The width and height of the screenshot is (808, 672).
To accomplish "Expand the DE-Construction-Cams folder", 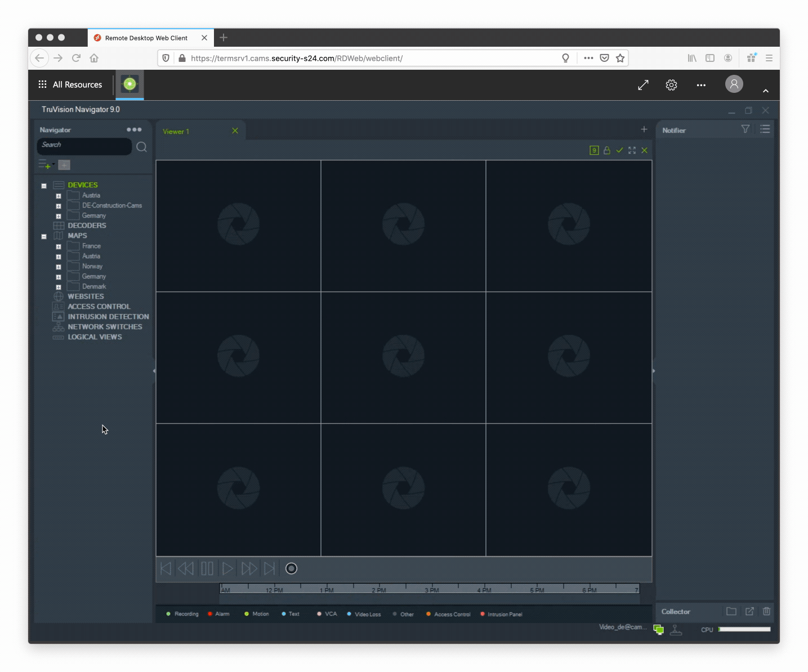I will 59,207.
